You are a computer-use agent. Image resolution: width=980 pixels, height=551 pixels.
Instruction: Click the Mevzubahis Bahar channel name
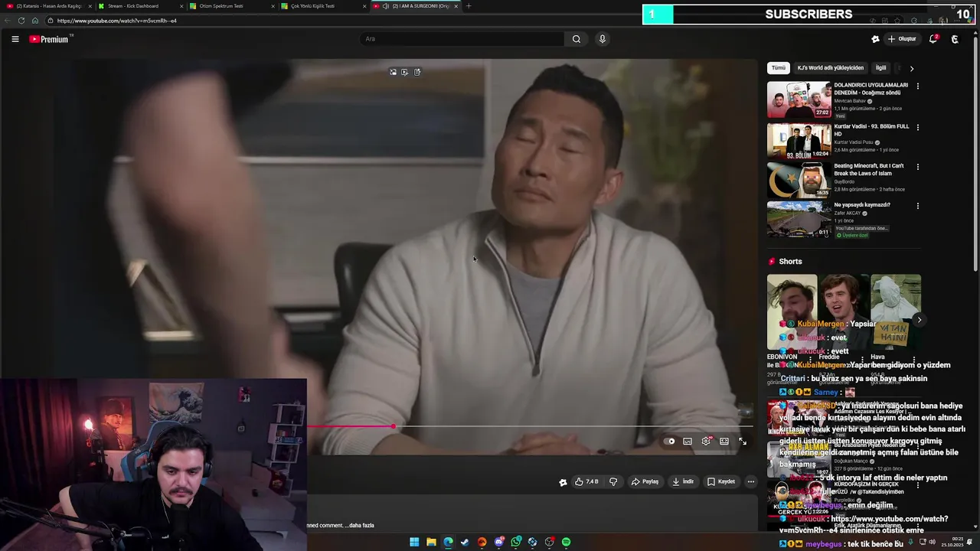pos(850,101)
